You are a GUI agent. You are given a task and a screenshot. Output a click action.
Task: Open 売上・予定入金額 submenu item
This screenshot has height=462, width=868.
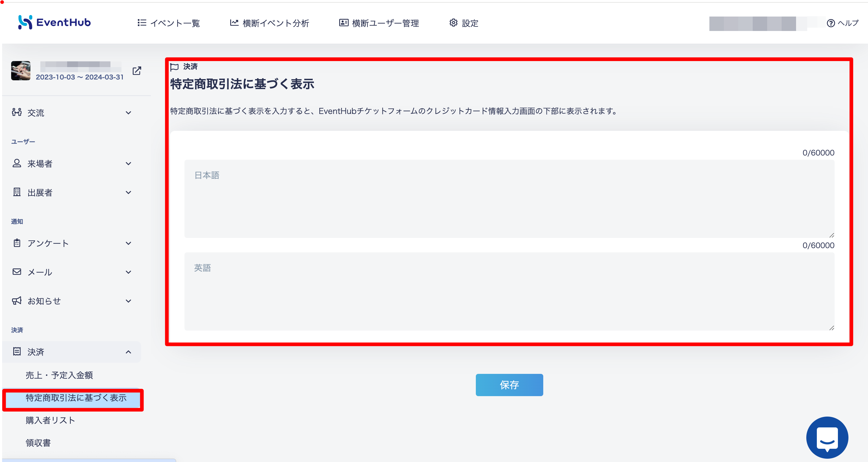coord(59,375)
